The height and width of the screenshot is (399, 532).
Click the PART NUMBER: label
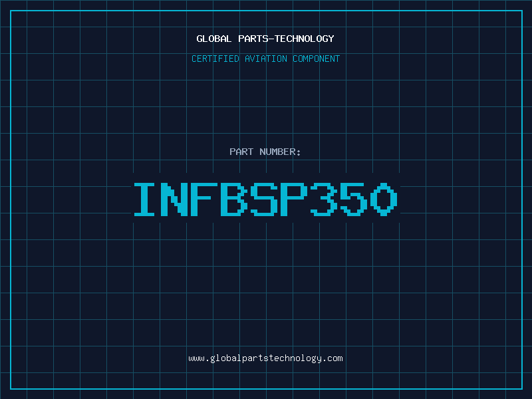(265, 152)
